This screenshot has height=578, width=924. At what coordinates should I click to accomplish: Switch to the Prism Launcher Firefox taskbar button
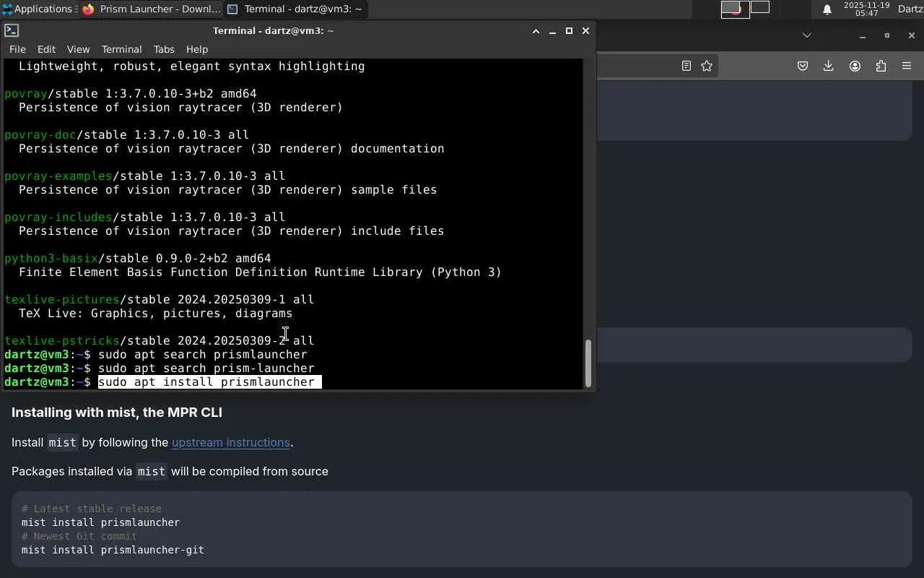pyautogui.click(x=152, y=9)
